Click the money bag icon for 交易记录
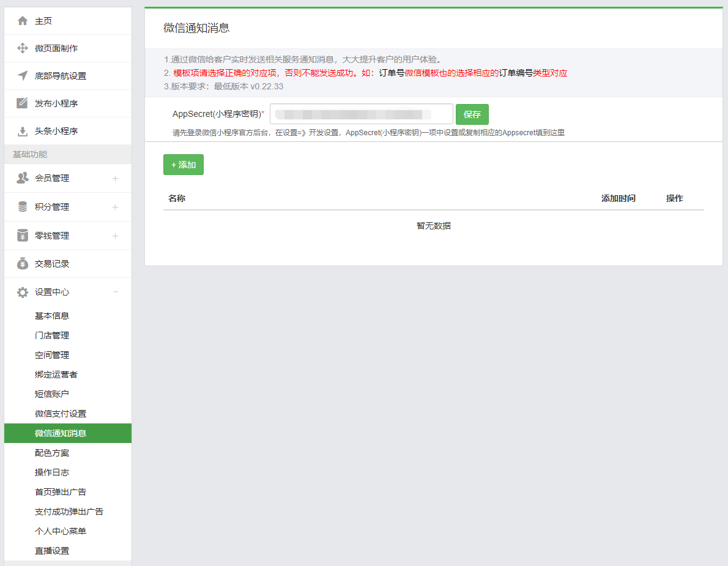Screen dimensions: 728x566 [x=22, y=264]
